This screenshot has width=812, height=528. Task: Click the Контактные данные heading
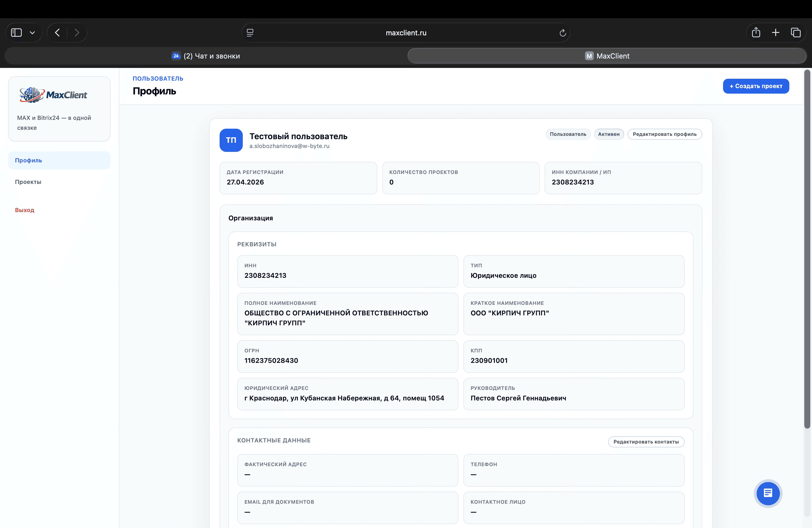(x=274, y=440)
